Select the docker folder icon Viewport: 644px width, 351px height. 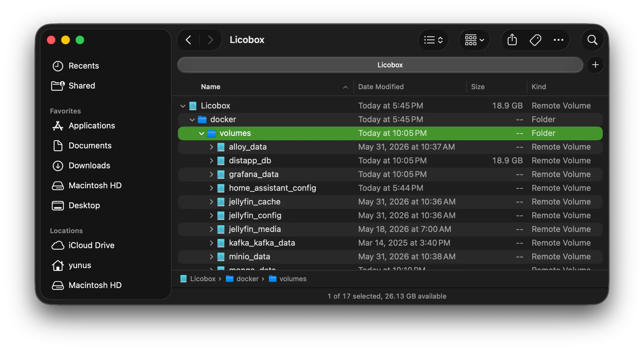pos(202,120)
